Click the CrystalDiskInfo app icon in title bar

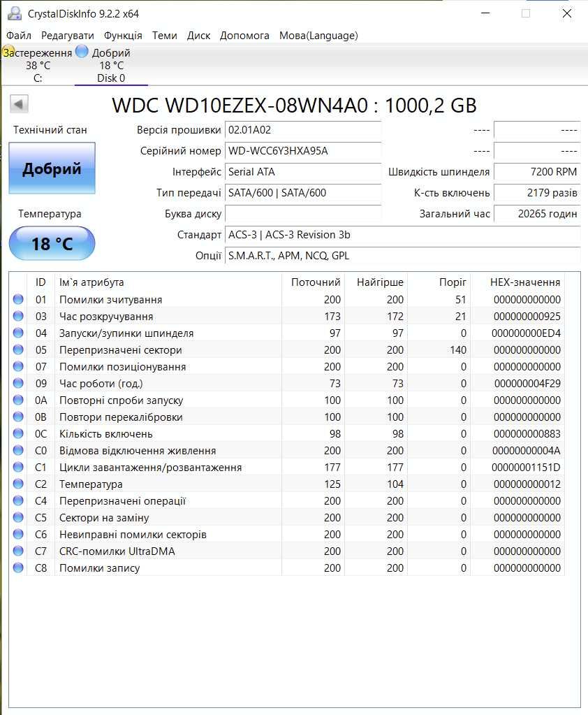(14, 13)
